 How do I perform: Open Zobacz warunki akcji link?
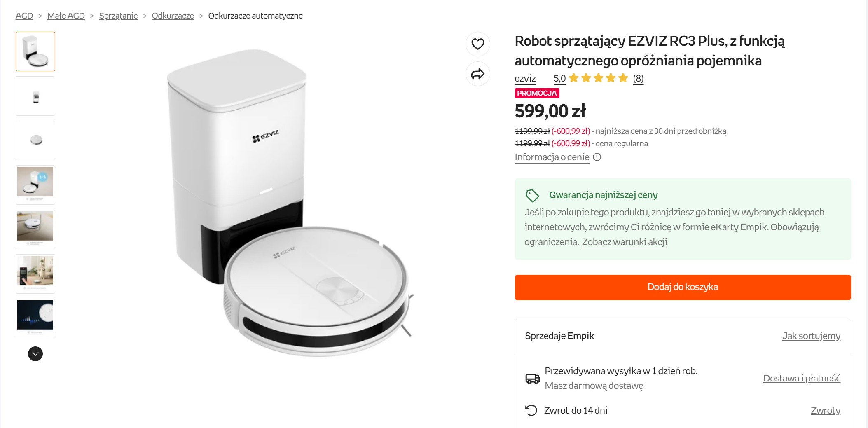point(624,242)
